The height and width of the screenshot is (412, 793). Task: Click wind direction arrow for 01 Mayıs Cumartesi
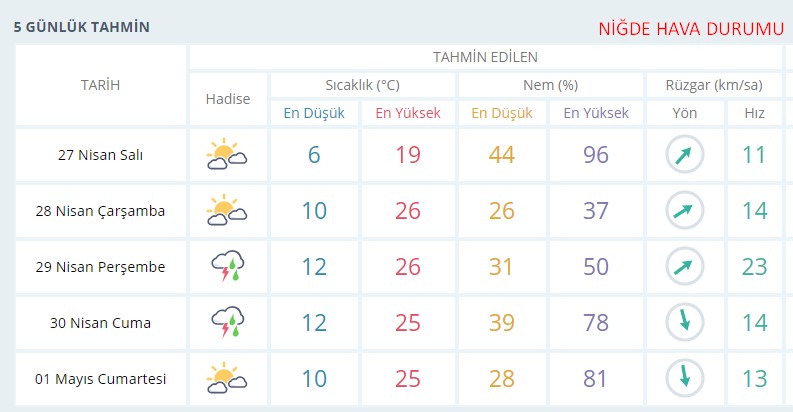point(685,379)
